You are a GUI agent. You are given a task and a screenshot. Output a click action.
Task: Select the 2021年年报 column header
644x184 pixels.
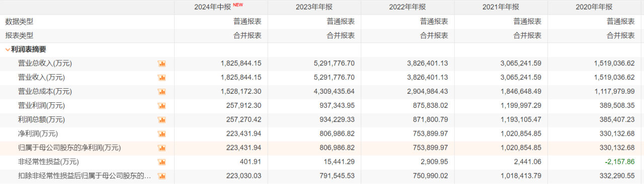501,7
